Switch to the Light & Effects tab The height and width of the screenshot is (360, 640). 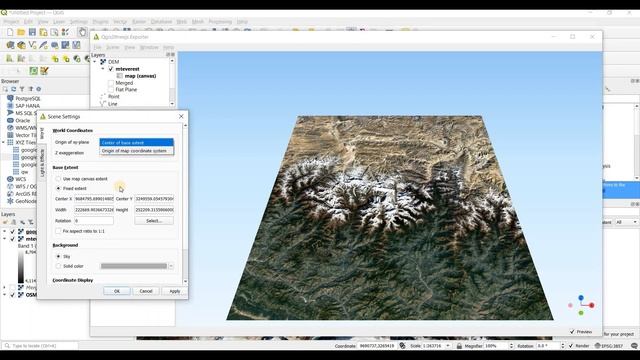(42, 163)
